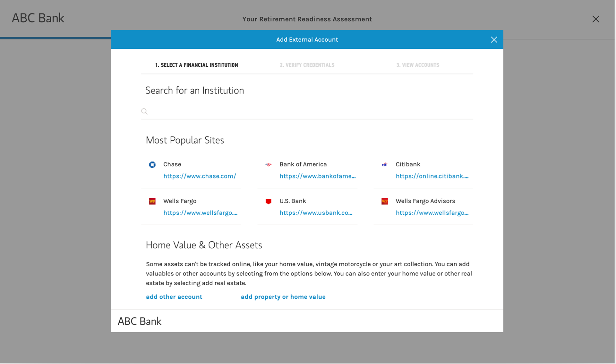Select the U.S. Bank institution name
This screenshot has height=364, width=616.
click(x=293, y=201)
